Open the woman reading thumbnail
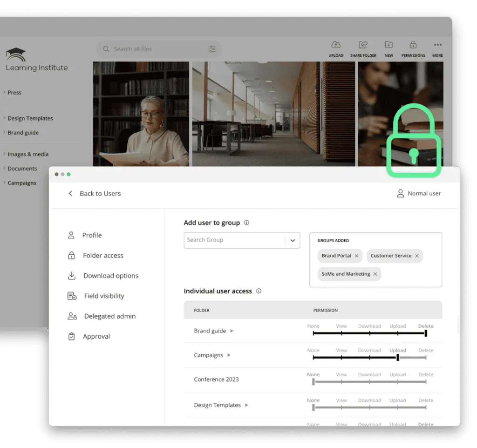Image resolution: width=477 pixels, height=448 pixels. pyautogui.click(x=141, y=114)
